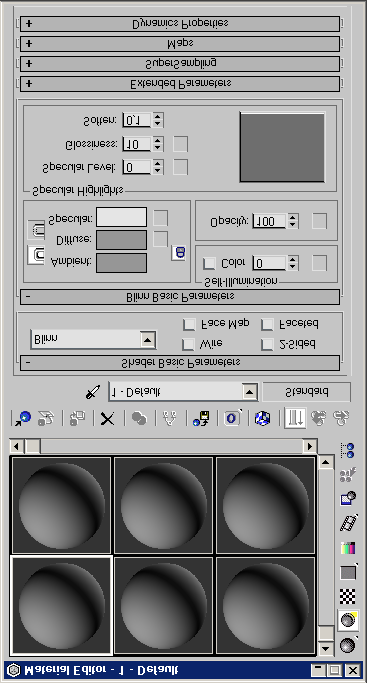The height and width of the screenshot is (683, 367).
Task: Click the sample slots horizontal scrollbar
Action: [x=163, y=446]
